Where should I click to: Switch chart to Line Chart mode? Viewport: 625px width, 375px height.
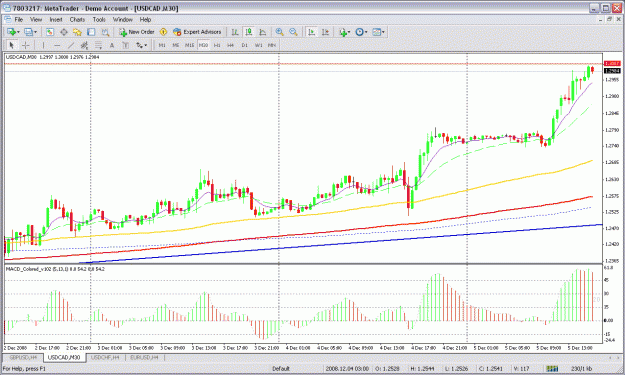(x=263, y=32)
